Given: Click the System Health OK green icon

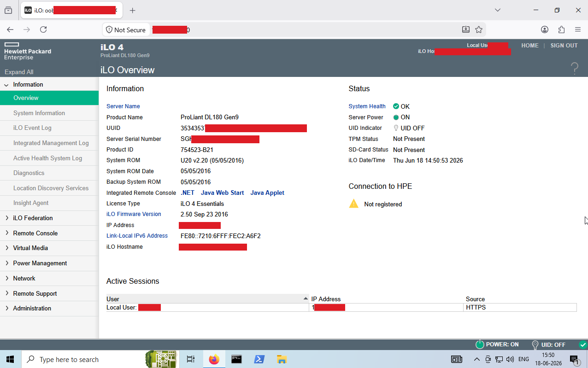Looking at the screenshot, I should [396, 106].
